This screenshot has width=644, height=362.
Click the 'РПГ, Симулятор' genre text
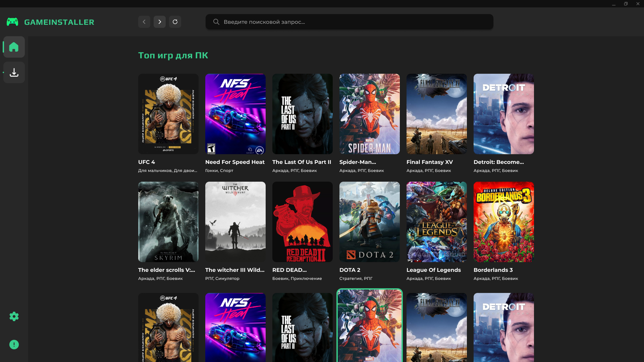click(x=222, y=279)
